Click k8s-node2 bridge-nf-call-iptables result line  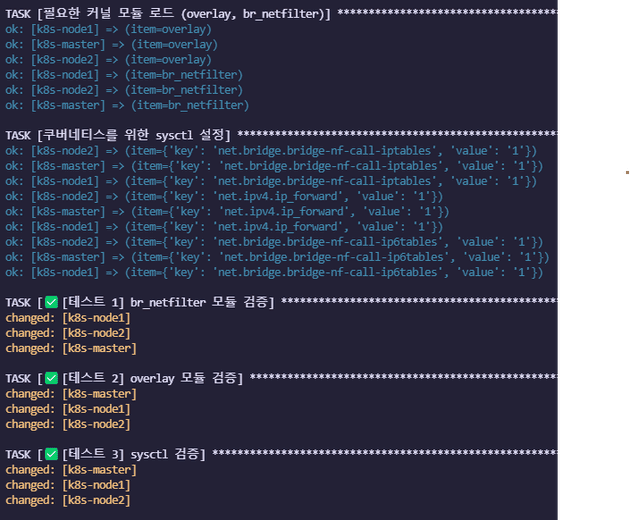[271, 151]
